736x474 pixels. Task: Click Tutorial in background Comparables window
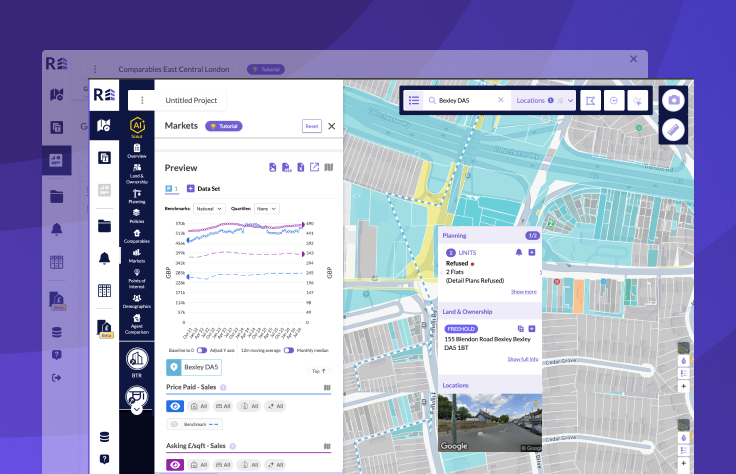(x=266, y=69)
